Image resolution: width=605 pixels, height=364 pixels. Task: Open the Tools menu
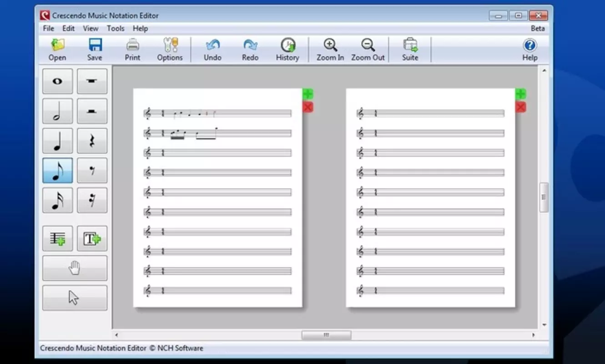(116, 28)
